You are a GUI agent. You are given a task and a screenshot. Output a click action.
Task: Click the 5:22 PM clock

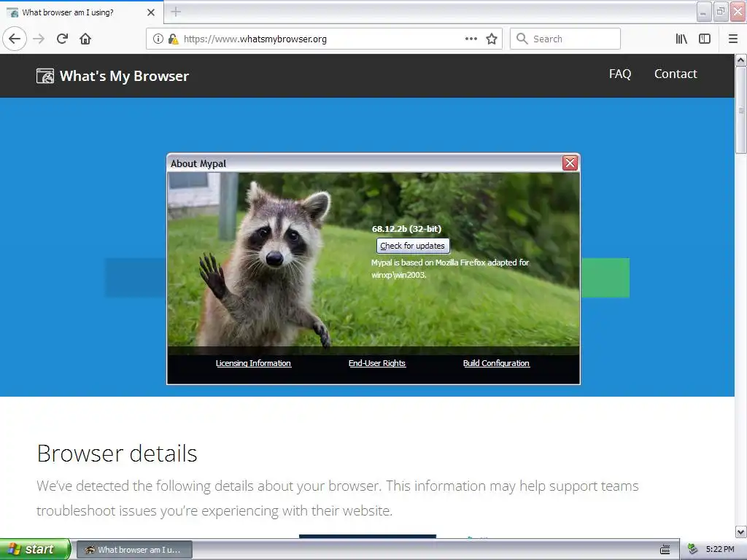tap(720, 550)
